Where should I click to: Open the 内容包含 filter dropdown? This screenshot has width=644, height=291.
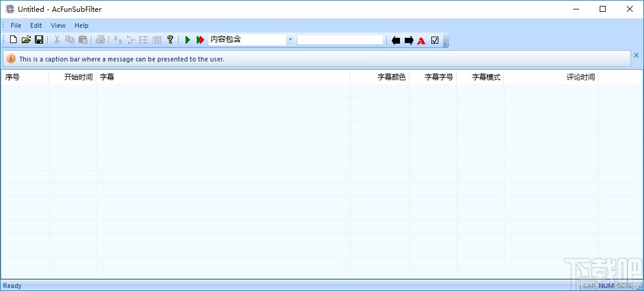click(x=290, y=40)
